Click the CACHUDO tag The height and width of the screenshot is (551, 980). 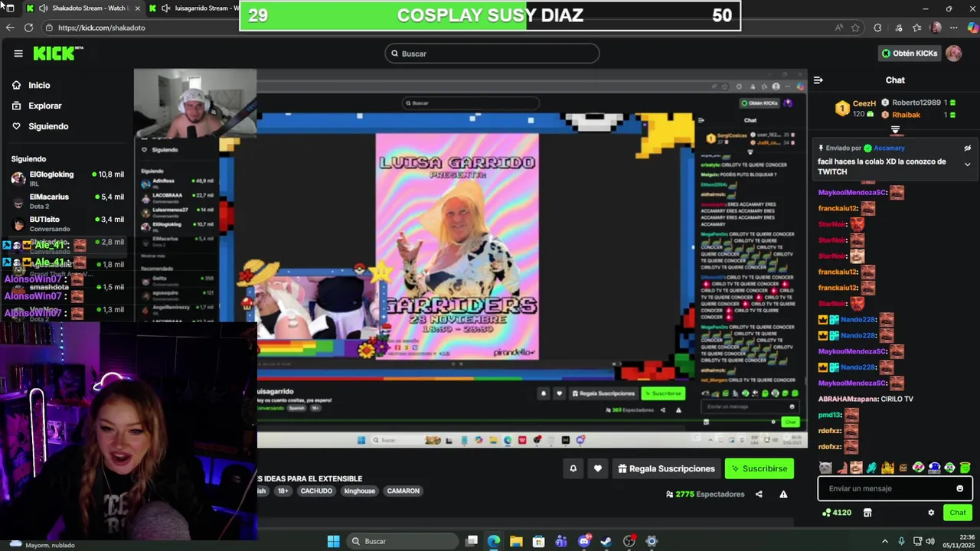click(x=316, y=491)
